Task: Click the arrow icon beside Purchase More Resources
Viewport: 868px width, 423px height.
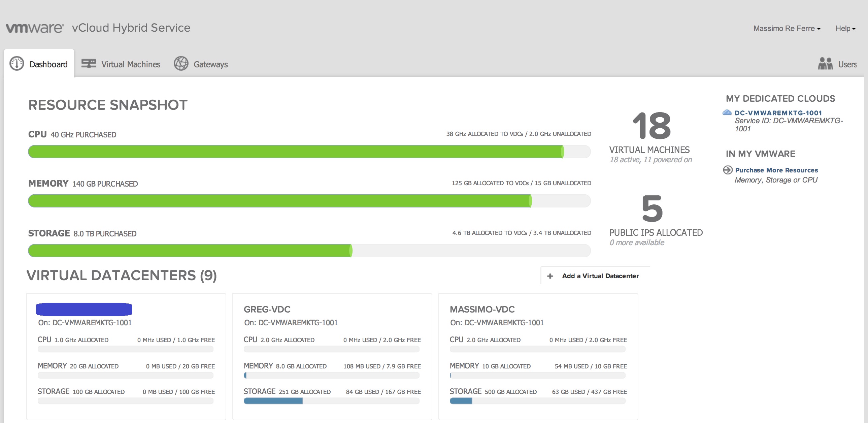Action: point(728,170)
